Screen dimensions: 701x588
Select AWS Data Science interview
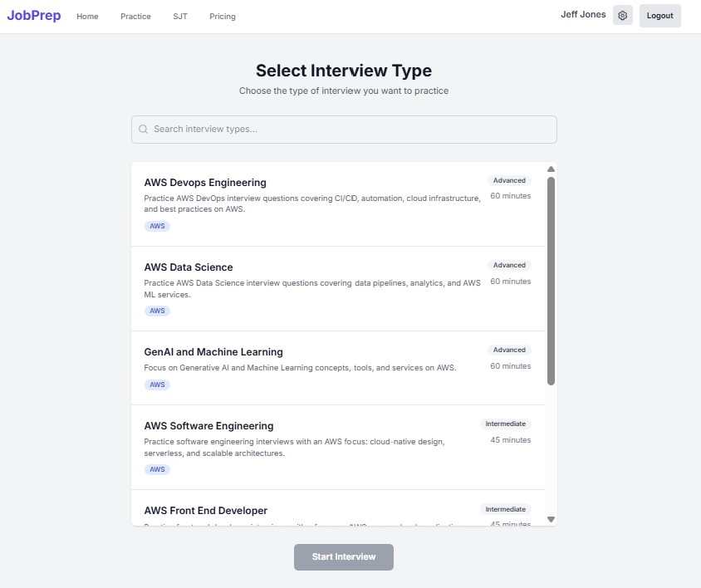pyautogui.click(x=338, y=288)
